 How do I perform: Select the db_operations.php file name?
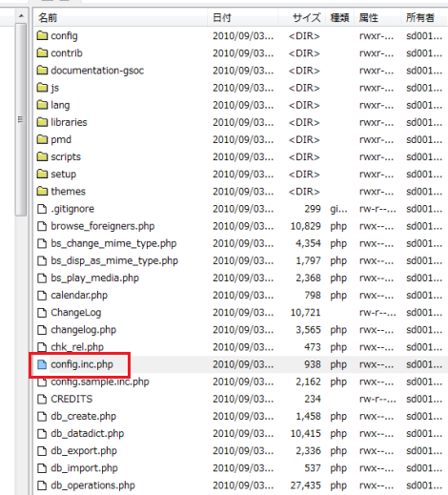click(92, 485)
